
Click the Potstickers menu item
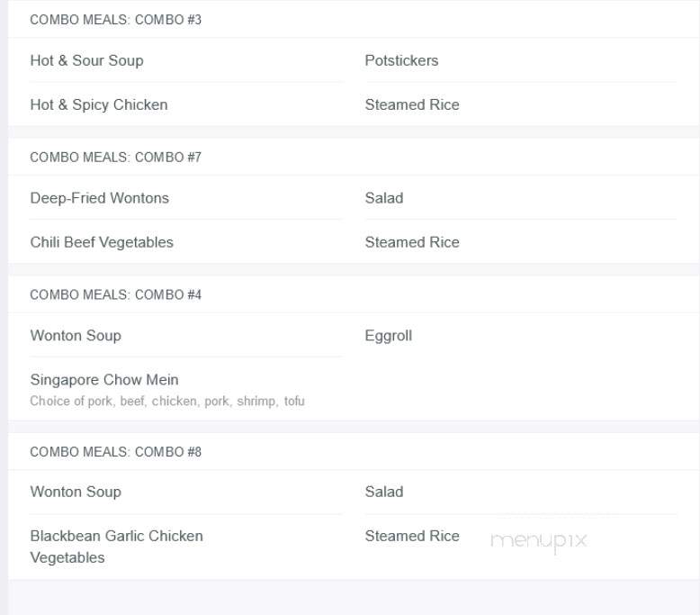pos(402,60)
